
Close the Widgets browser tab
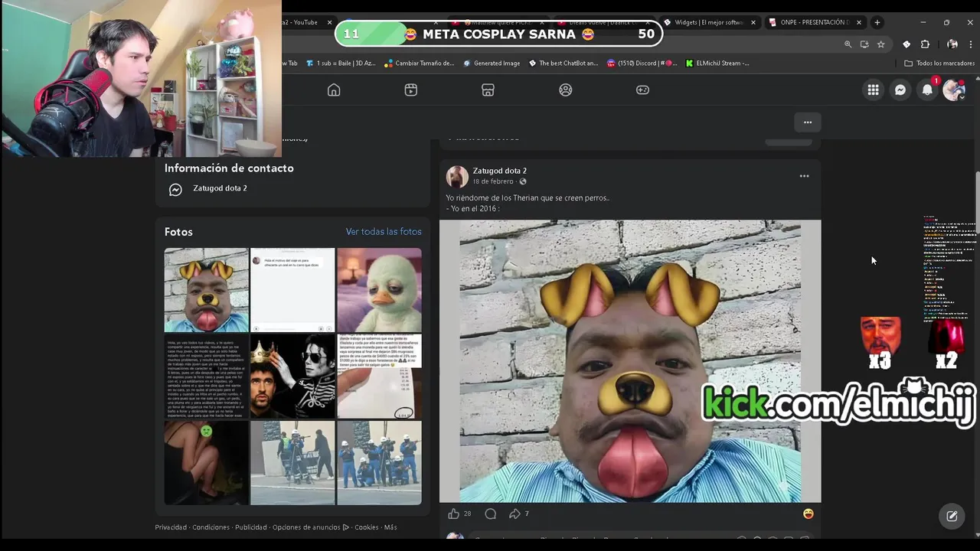(x=753, y=22)
